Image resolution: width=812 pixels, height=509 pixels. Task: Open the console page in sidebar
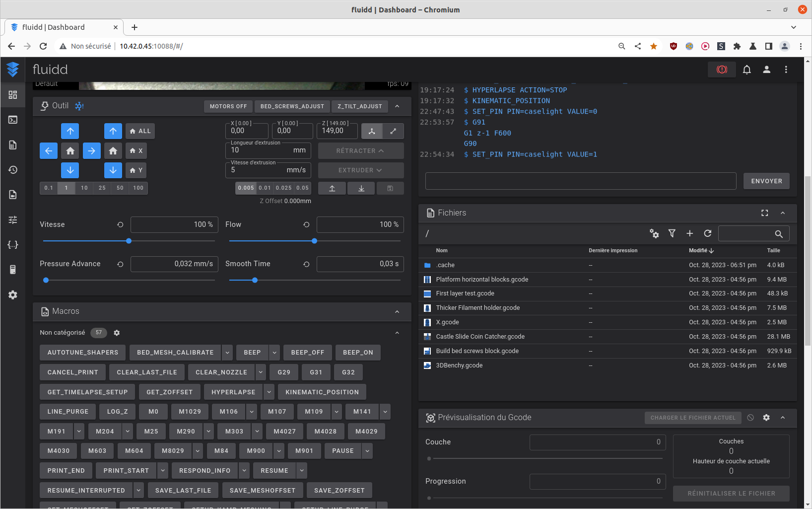click(x=13, y=120)
